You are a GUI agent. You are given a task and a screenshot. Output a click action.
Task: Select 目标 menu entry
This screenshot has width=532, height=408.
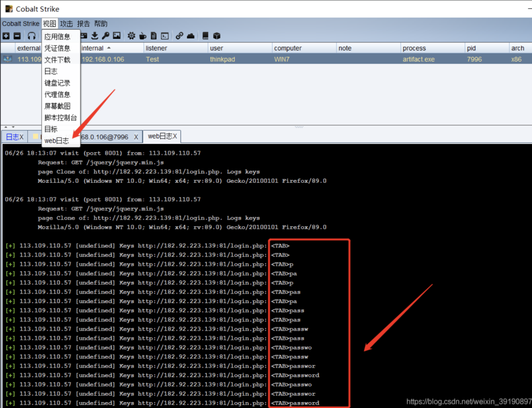51,129
